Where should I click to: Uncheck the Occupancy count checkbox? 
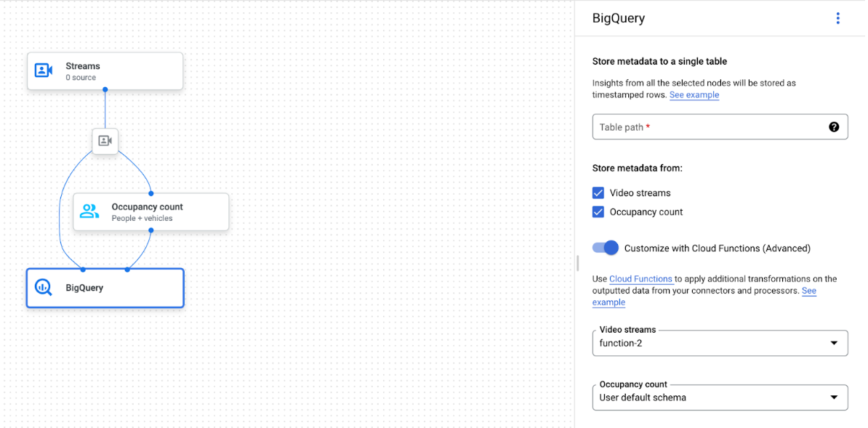(598, 211)
